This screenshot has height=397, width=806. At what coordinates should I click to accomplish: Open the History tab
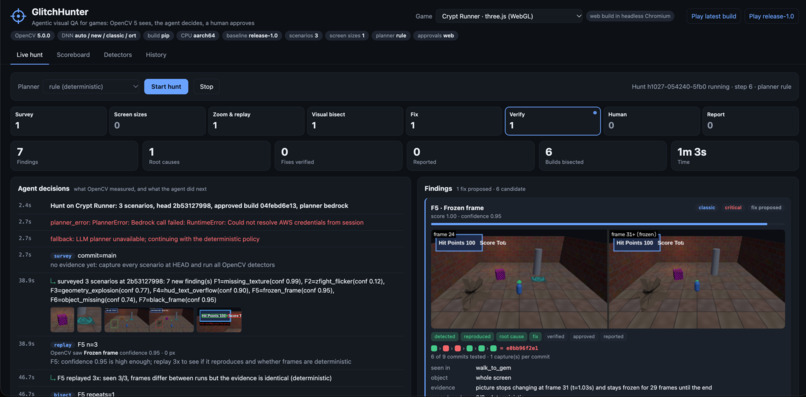click(156, 55)
